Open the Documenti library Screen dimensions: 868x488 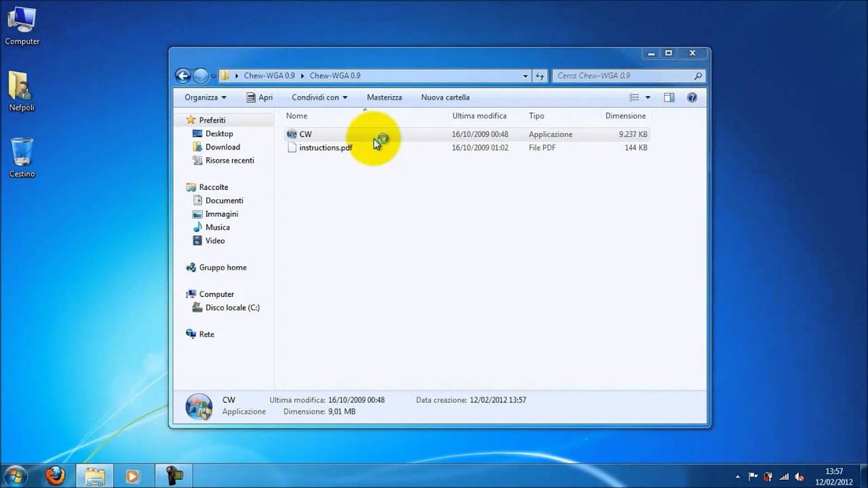(224, 201)
